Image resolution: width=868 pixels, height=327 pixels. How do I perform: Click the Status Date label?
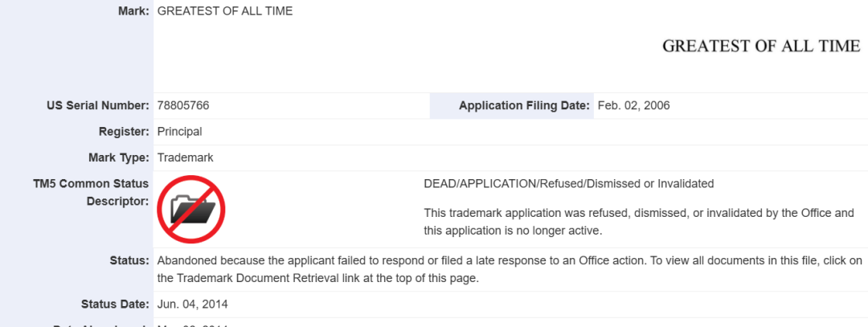[115, 304]
